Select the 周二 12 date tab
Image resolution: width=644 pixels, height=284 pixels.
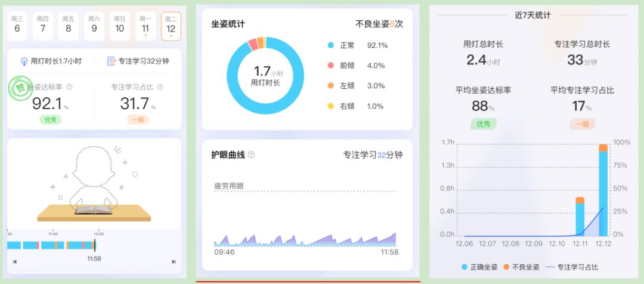(171, 26)
